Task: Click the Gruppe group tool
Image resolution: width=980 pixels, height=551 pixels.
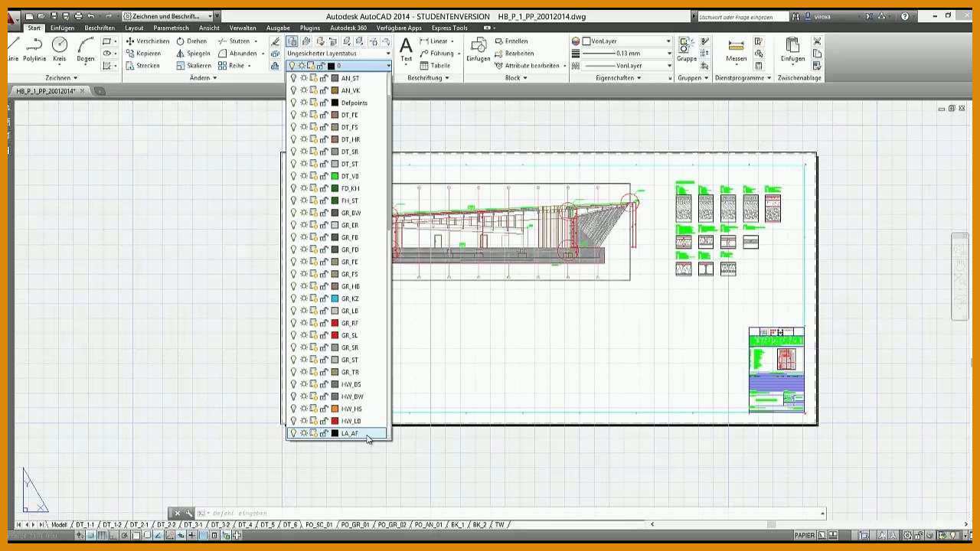Action: tap(687, 50)
